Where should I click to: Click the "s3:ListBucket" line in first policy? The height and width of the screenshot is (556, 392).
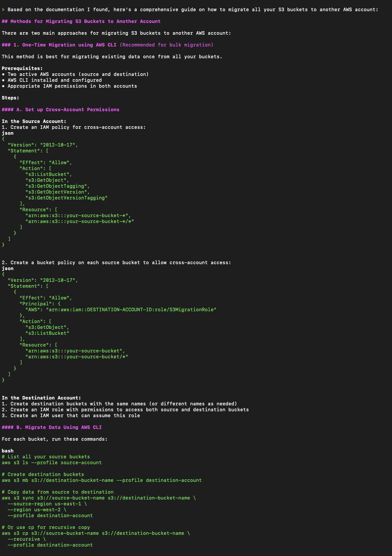pyautogui.click(x=49, y=174)
